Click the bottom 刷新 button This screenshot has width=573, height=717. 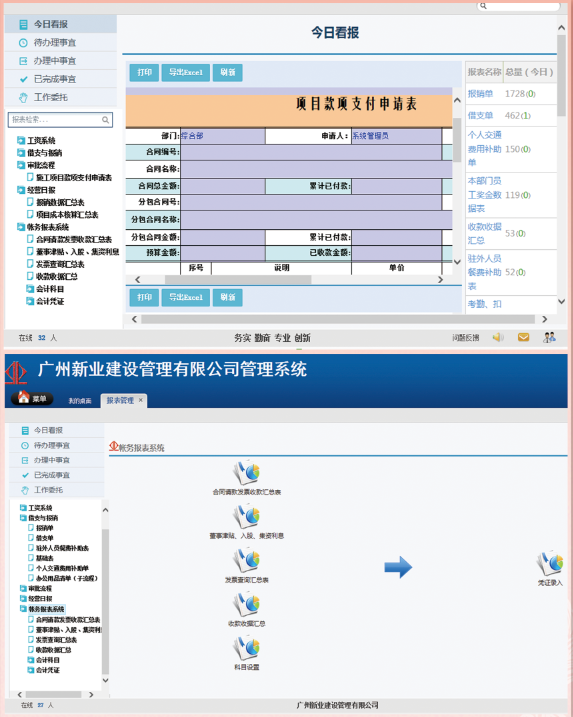pos(227,297)
